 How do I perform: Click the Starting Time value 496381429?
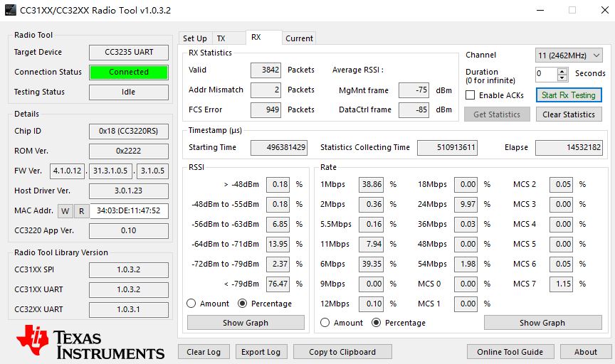pos(279,148)
